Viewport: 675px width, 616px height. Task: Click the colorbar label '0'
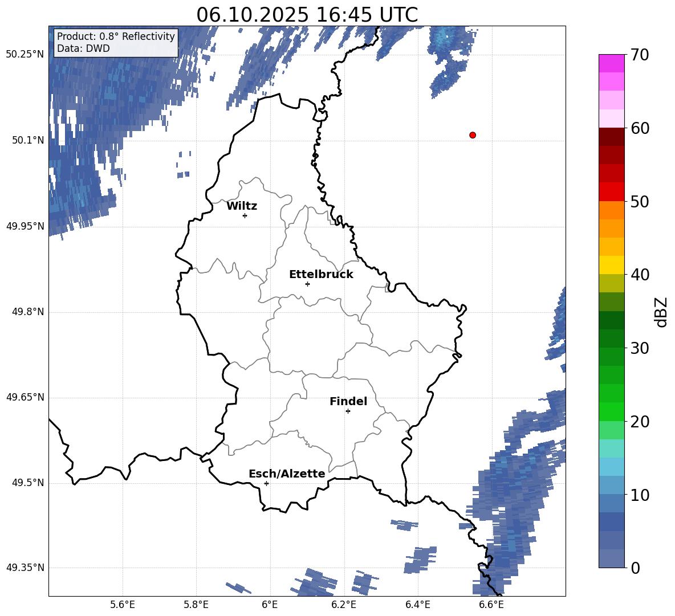click(636, 568)
